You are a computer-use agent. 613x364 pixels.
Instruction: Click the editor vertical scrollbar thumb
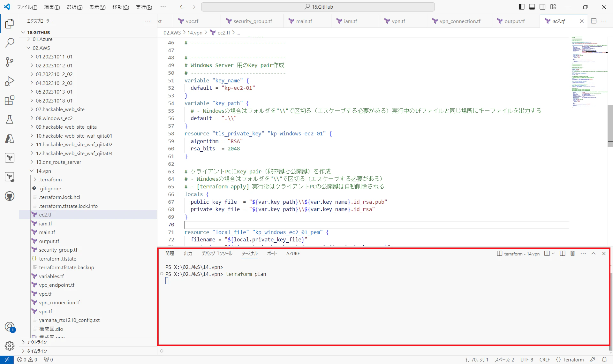pos(610,125)
